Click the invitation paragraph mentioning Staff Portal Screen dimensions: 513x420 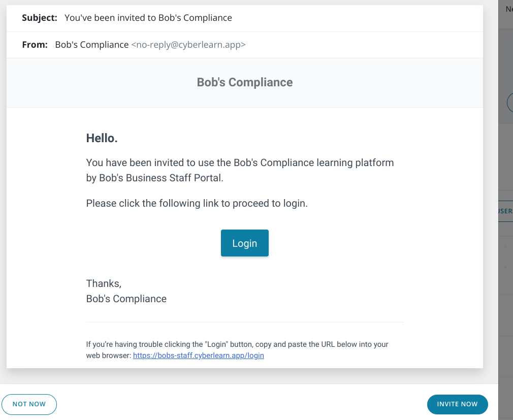click(x=240, y=170)
